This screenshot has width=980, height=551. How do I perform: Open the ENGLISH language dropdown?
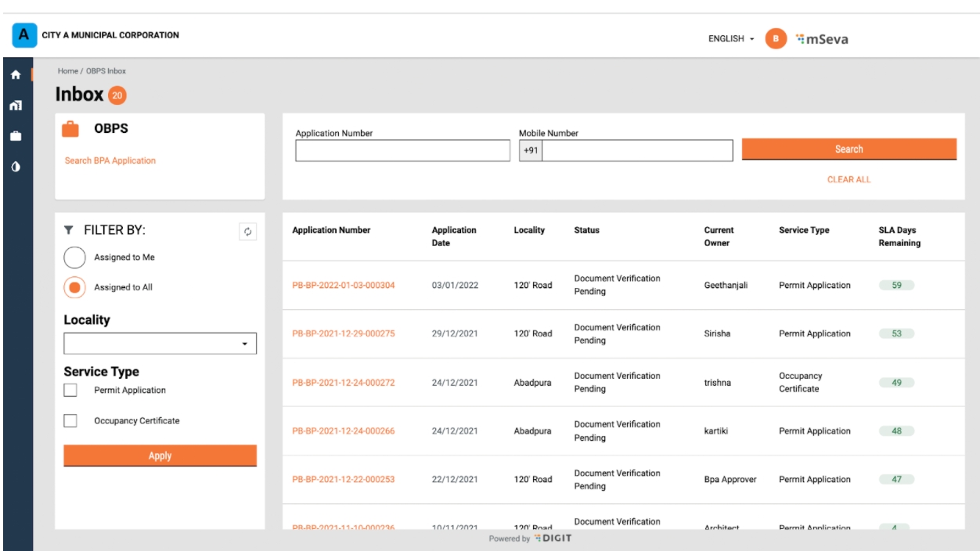(731, 38)
